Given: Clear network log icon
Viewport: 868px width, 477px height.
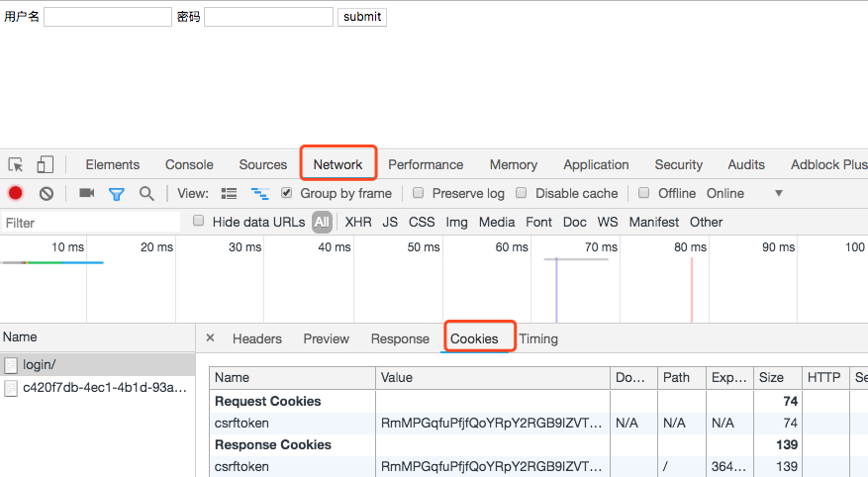Looking at the screenshot, I should pos(46,194).
